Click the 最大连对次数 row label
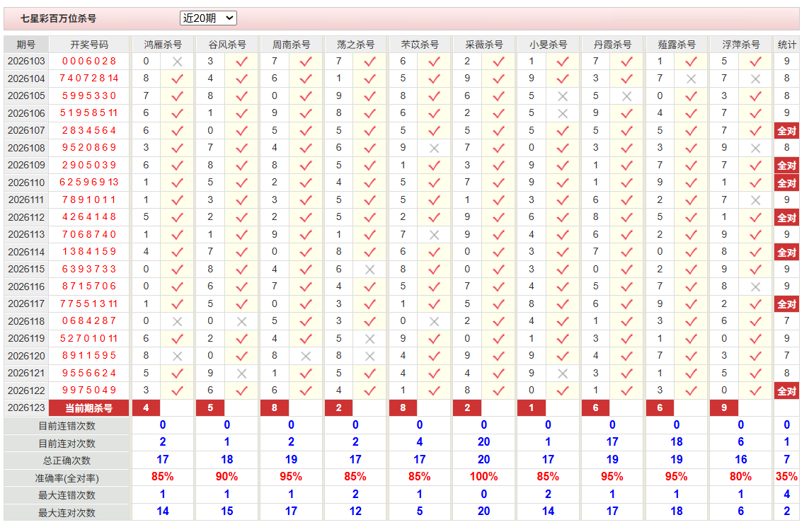Screen dimensions: 809x532 click(x=67, y=513)
